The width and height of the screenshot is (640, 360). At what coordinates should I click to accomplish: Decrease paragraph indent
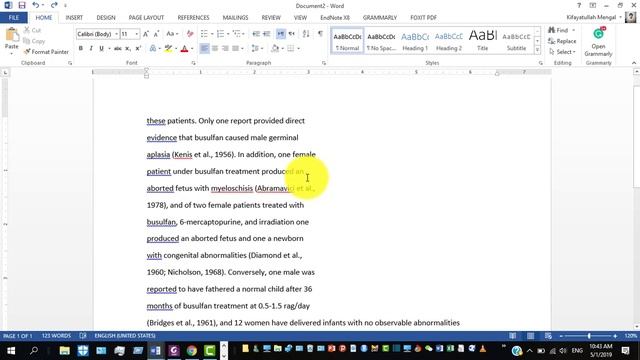pyautogui.click(x=256, y=34)
